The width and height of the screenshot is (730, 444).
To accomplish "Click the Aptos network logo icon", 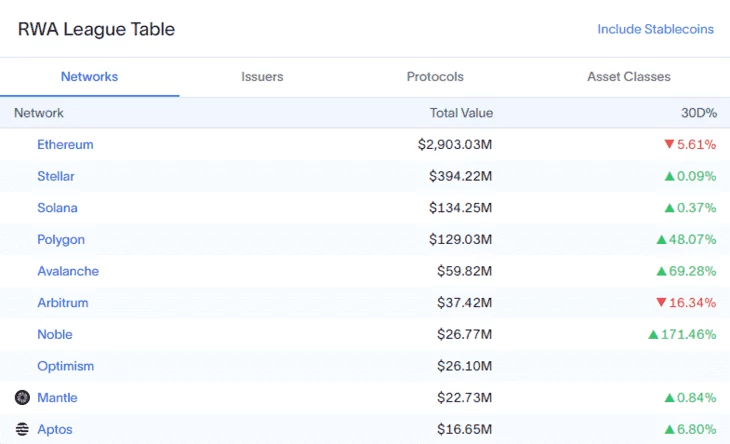I will [x=22, y=429].
